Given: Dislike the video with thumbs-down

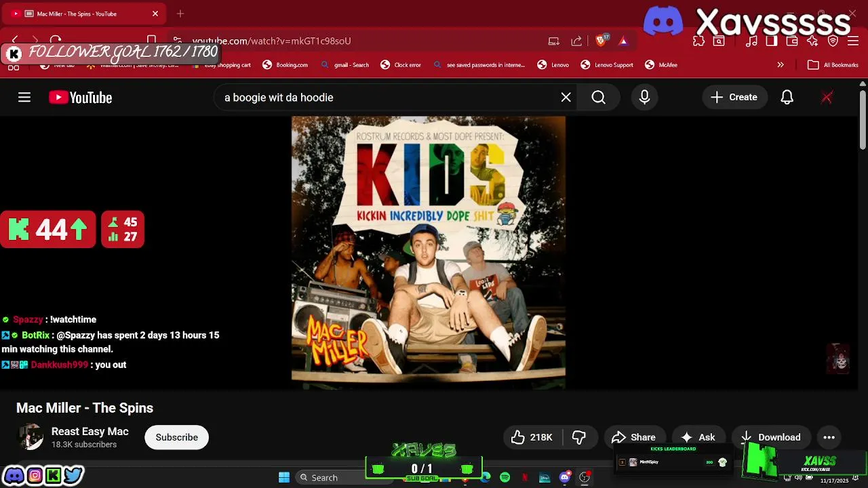Looking at the screenshot, I should (x=579, y=437).
